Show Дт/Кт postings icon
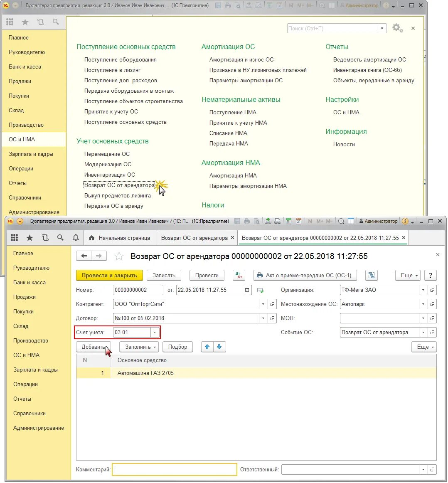448x483 pixels. pos(239,276)
